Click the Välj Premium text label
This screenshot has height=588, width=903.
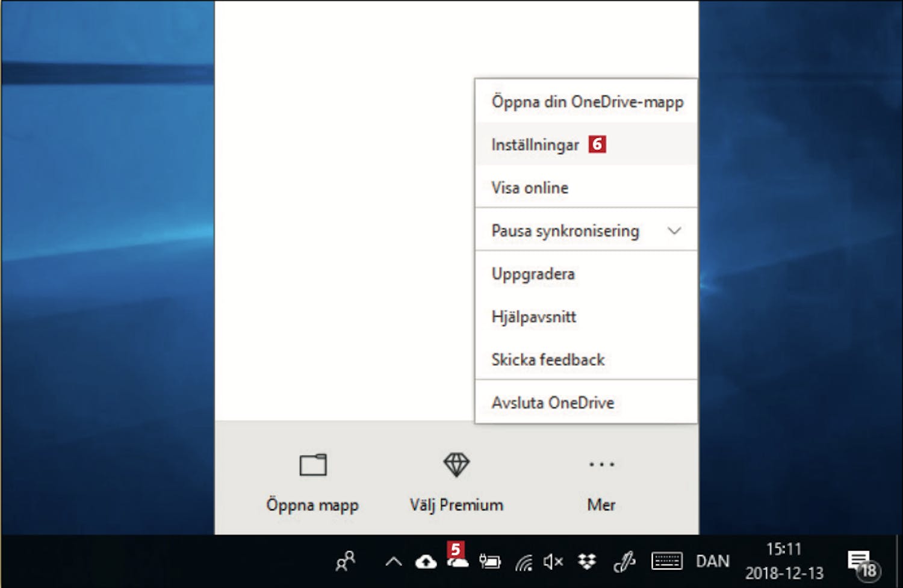pyautogui.click(x=456, y=505)
